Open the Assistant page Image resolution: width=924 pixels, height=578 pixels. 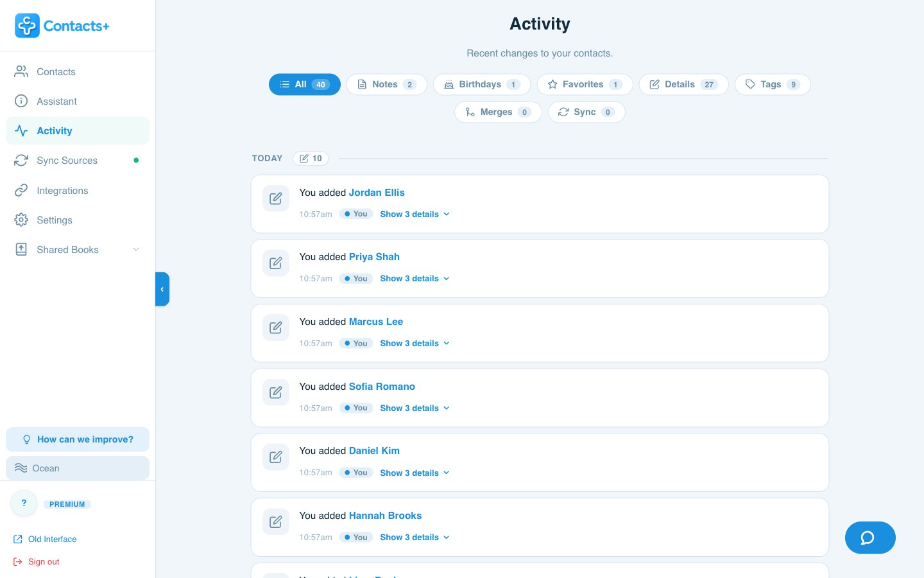point(78,101)
